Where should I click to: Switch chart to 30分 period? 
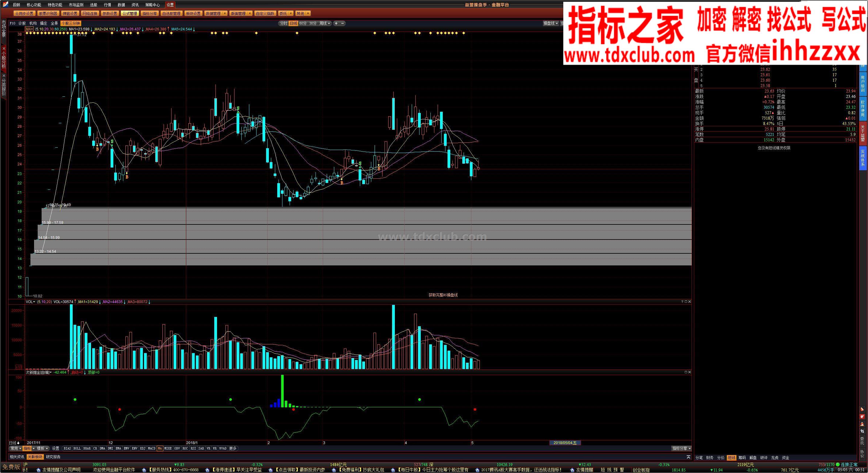(313, 23)
